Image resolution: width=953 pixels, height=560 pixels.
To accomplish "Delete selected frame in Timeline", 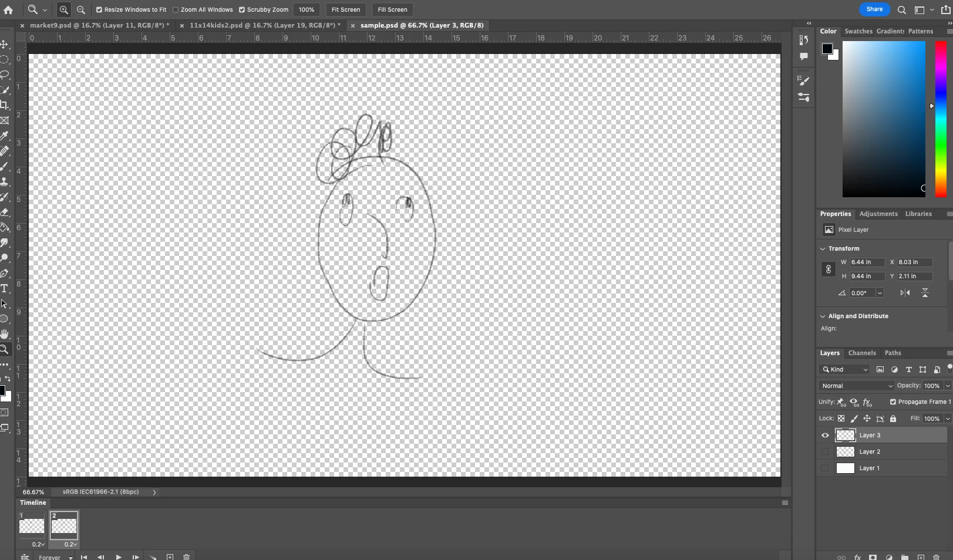I will coord(186,556).
